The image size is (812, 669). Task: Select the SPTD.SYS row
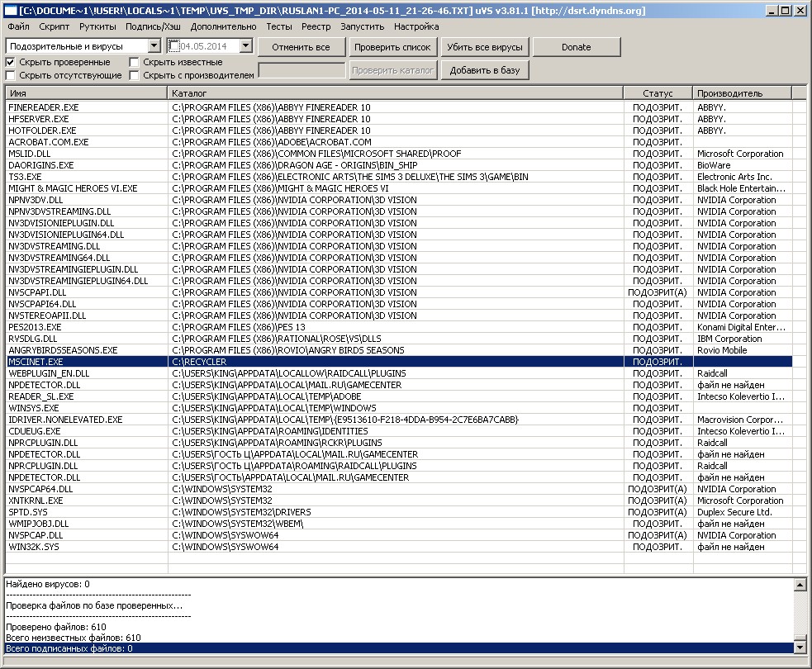[399, 512]
